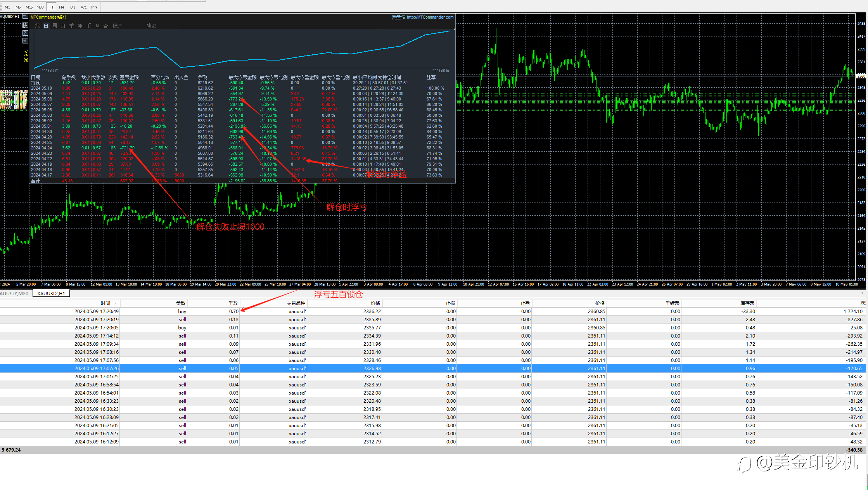
Task: Switch to the XAUUSD',M30 chart tab
Action: (x=15, y=293)
